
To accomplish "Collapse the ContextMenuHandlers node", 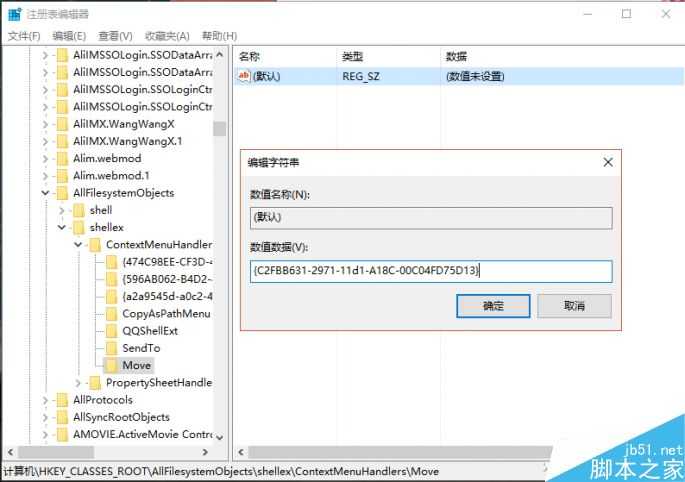I will click(x=79, y=245).
